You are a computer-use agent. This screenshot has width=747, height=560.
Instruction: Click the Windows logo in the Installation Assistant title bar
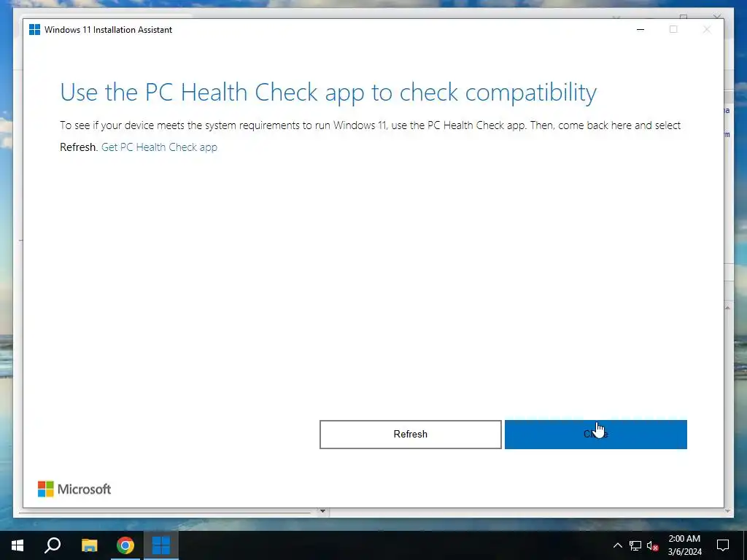click(35, 29)
